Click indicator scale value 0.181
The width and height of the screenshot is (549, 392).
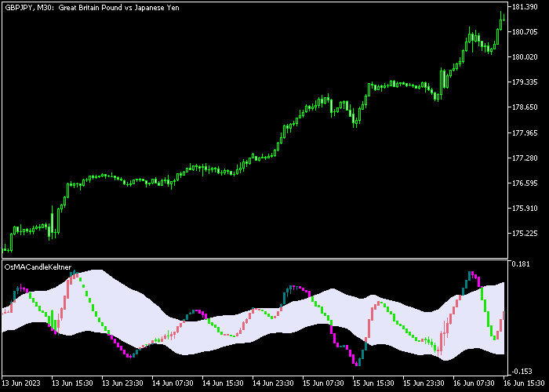click(x=521, y=264)
